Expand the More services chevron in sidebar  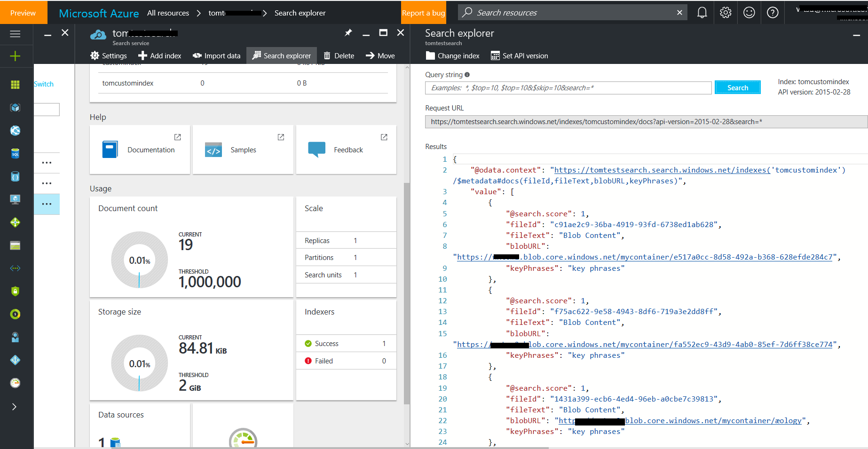14,407
